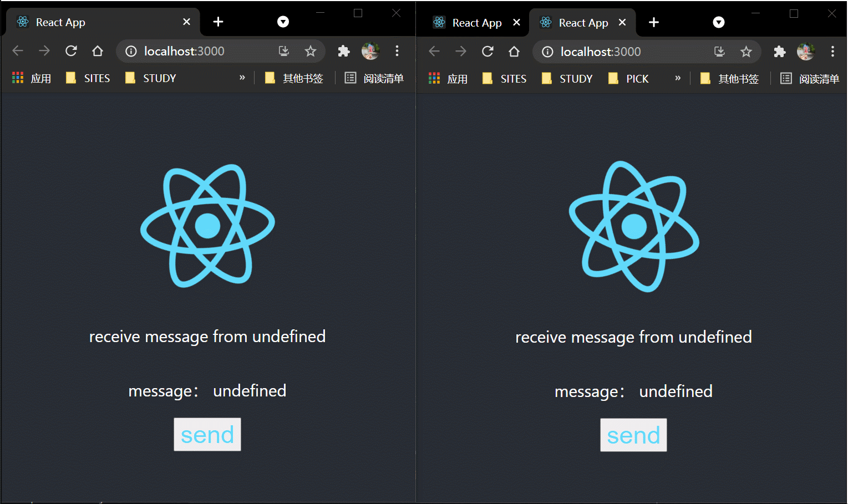This screenshot has height=504, width=848.
Task: Click back arrow in left browser window
Action: (x=18, y=51)
